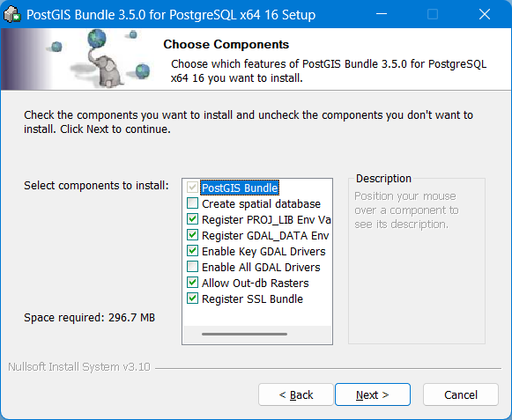This screenshot has width=512, height=420.
Task: Enable Create spatial database checkbox
Action: click(x=192, y=203)
